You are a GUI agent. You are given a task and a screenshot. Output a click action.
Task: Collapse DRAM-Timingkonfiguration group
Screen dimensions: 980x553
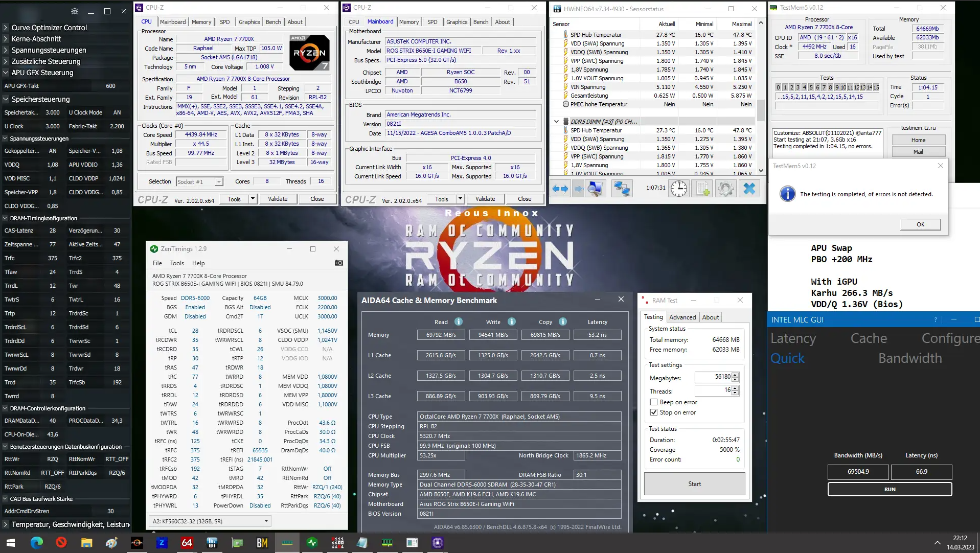[5, 218]
